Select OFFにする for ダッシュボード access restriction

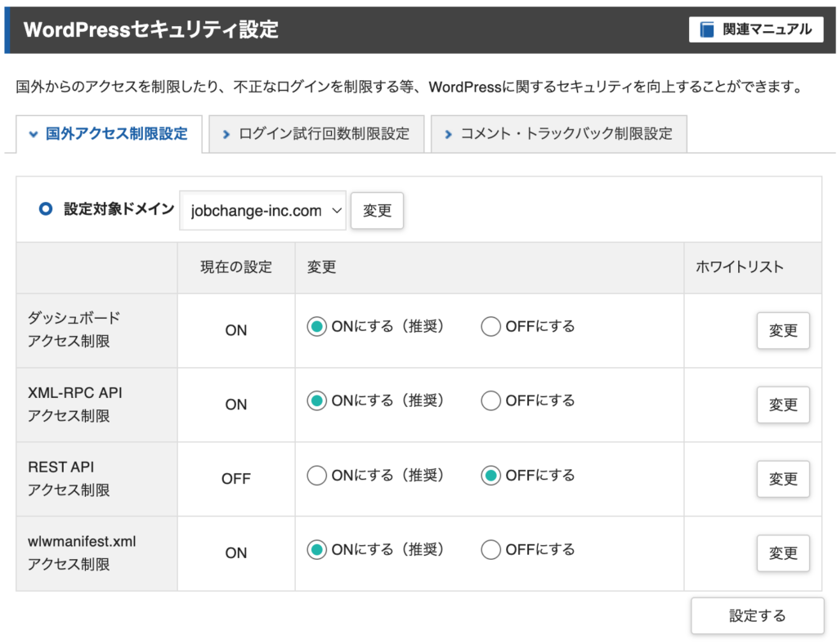point(490,327)
